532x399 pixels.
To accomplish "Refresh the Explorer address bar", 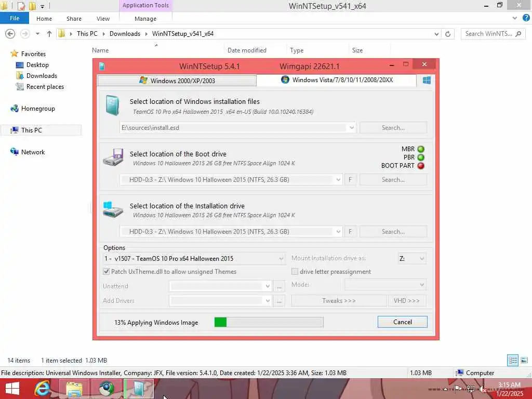I will pos(448,34).
